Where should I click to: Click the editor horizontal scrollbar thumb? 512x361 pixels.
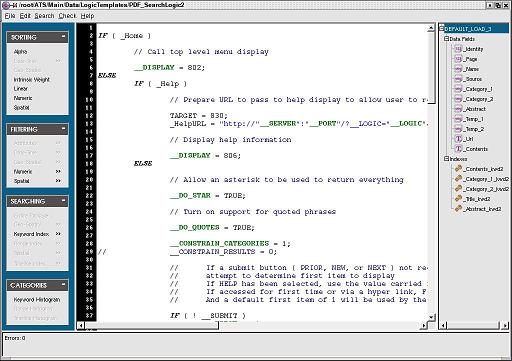click(x=152, y=325)
